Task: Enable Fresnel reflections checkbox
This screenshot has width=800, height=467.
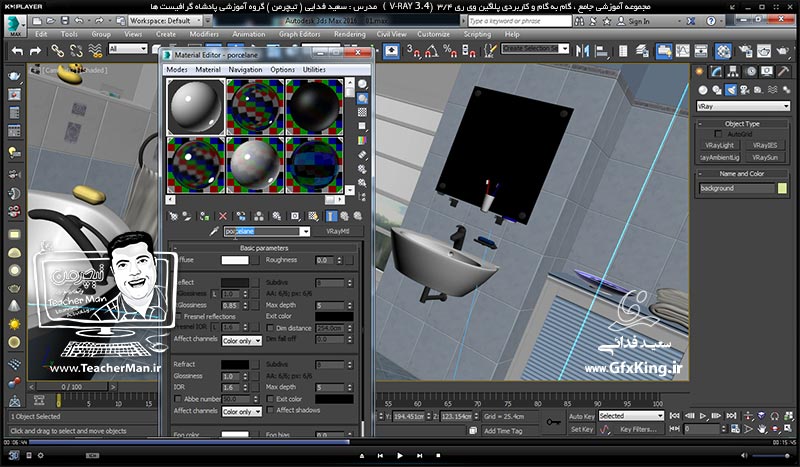Action: 179,316
